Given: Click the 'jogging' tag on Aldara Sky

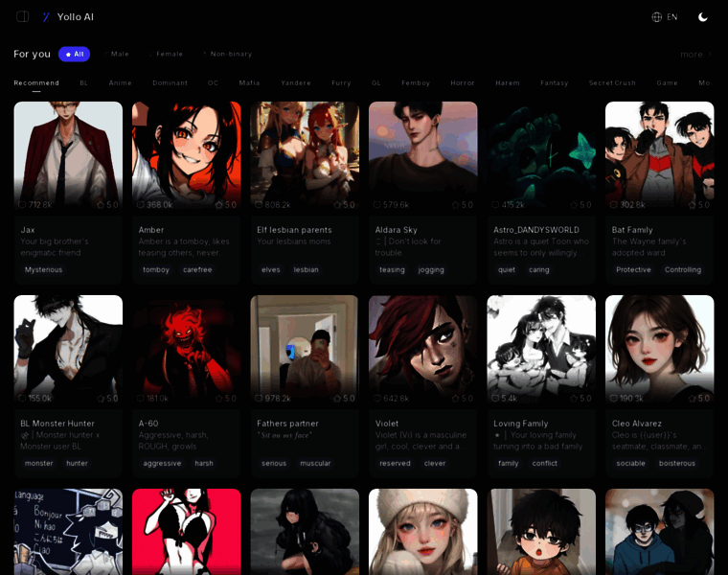Looking at the screenshot, I should click(x=431, y=269).
